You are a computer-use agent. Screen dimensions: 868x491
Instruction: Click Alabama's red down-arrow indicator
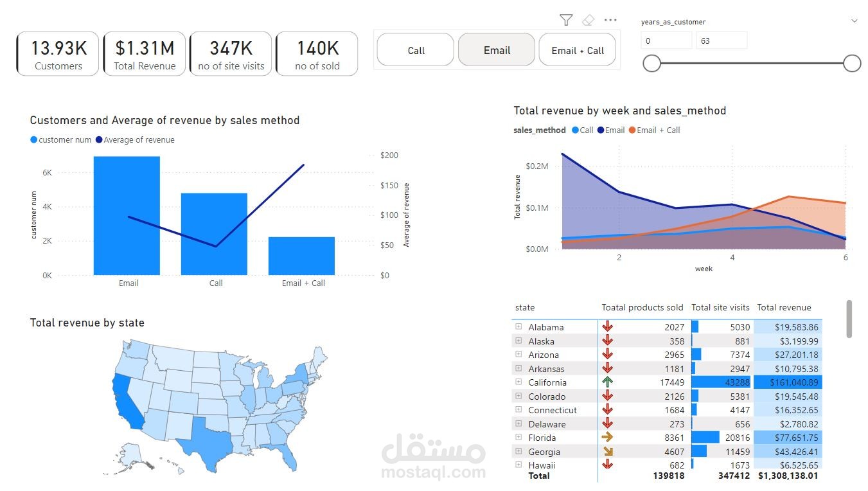pyautogui.click(x=607, y=327)
